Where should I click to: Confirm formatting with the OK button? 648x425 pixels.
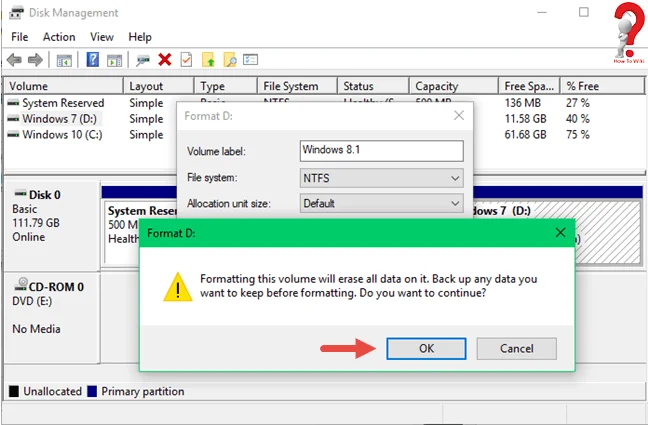pos(426,349)
